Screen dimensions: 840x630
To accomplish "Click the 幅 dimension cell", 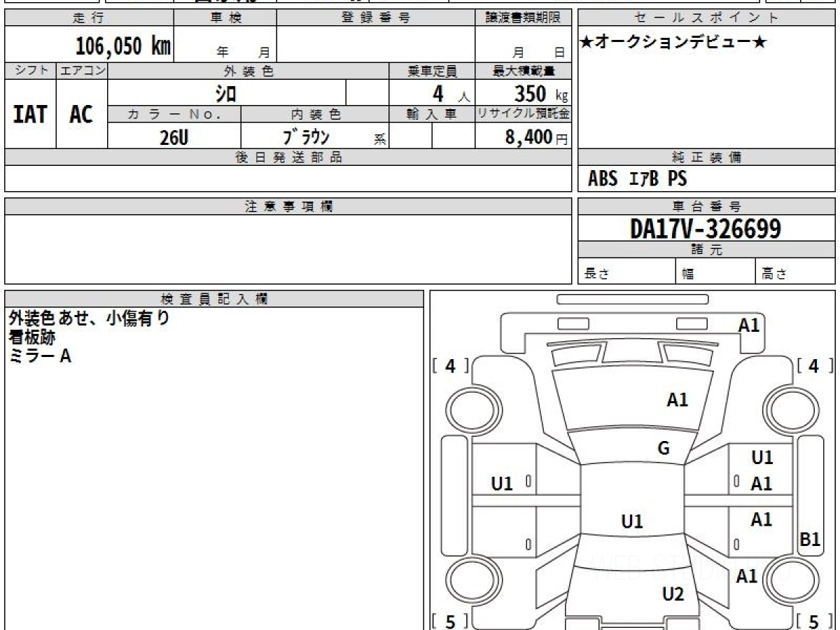I will click(715, 272).
